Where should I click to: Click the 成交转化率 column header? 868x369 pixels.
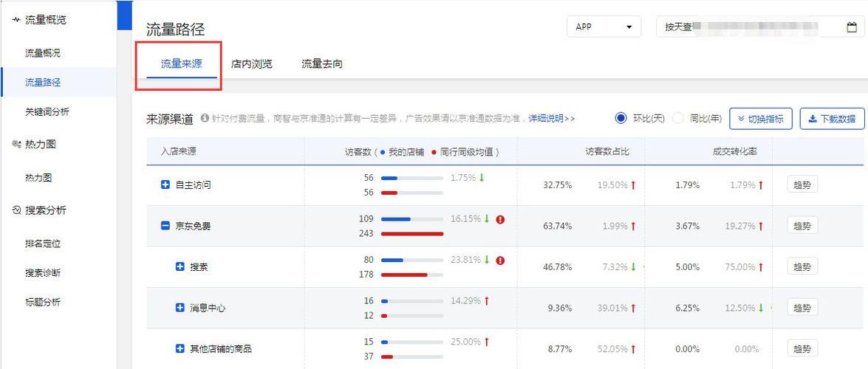[x=734, y=151]
